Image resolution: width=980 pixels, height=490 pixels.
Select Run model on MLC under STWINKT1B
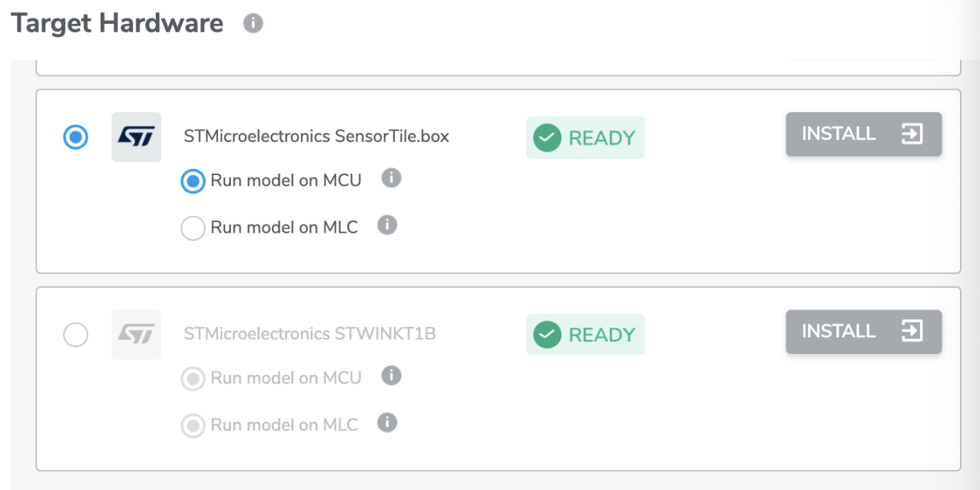click(193, 425)
